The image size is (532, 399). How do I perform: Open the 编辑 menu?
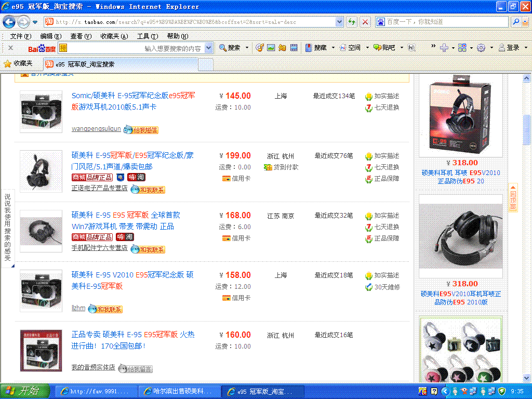pyautogui.click(x=50, y=36)
